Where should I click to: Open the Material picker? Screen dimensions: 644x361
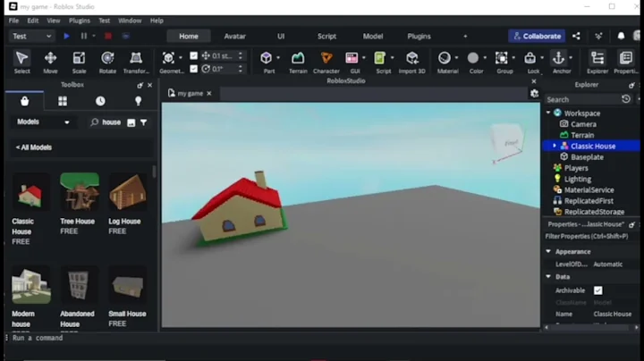click(x=445, y=63)
